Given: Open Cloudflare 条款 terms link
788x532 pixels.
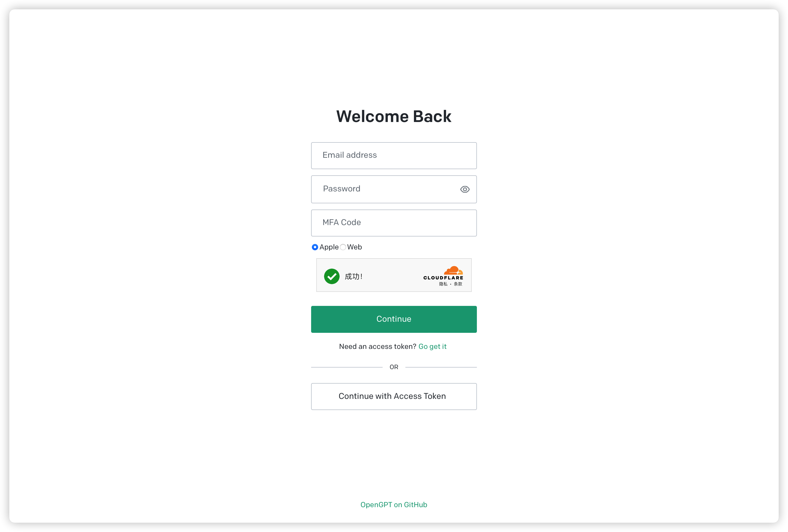Looking at the screenshot, I should click(x=458, y=284).
